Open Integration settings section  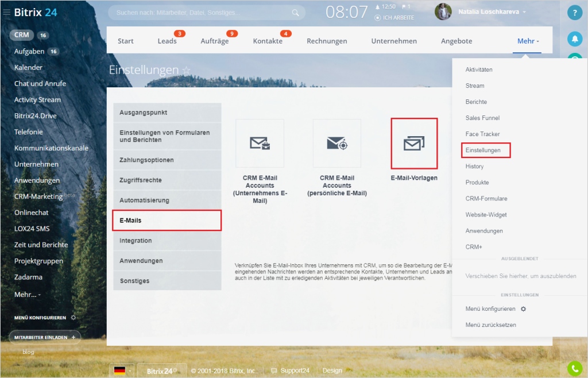click(x=167, y=241)
